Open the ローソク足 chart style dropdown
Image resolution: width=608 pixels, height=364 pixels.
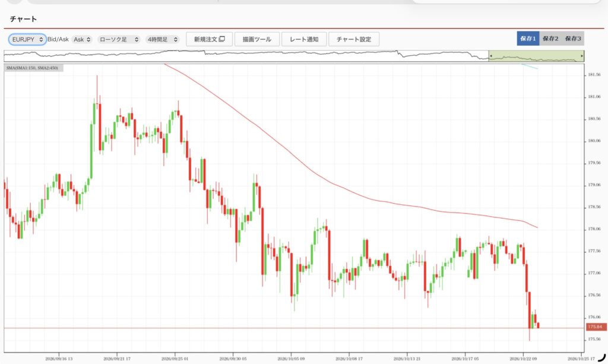pyautogui.click(x=119, y=39)
